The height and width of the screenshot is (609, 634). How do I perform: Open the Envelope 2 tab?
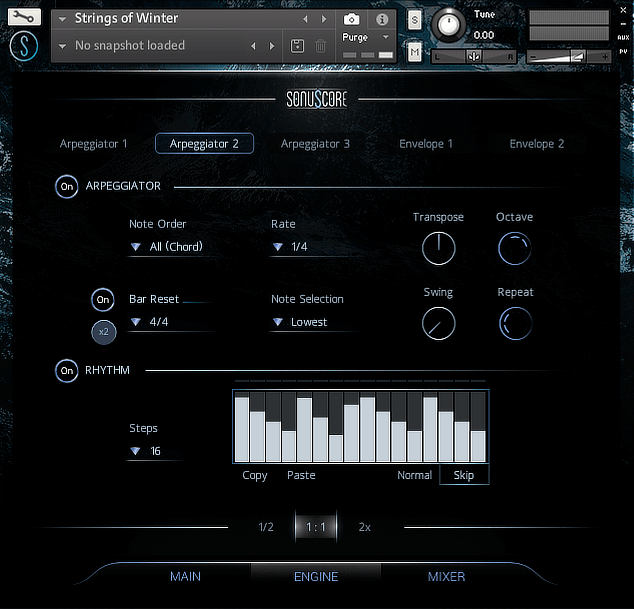point(537,144)
